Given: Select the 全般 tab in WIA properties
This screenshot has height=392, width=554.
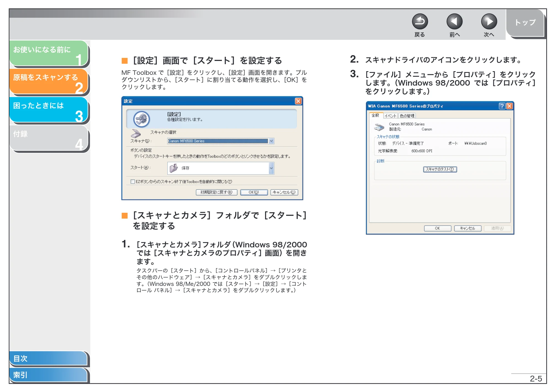Looking at the screenshot, I should (x=376, y=115).
